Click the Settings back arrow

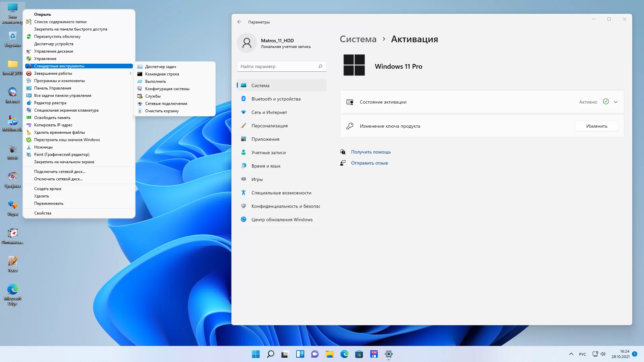click(239, 22)
